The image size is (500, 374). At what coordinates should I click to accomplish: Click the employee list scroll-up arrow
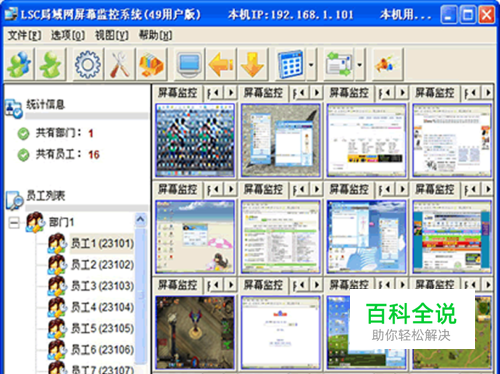point(140,219)
